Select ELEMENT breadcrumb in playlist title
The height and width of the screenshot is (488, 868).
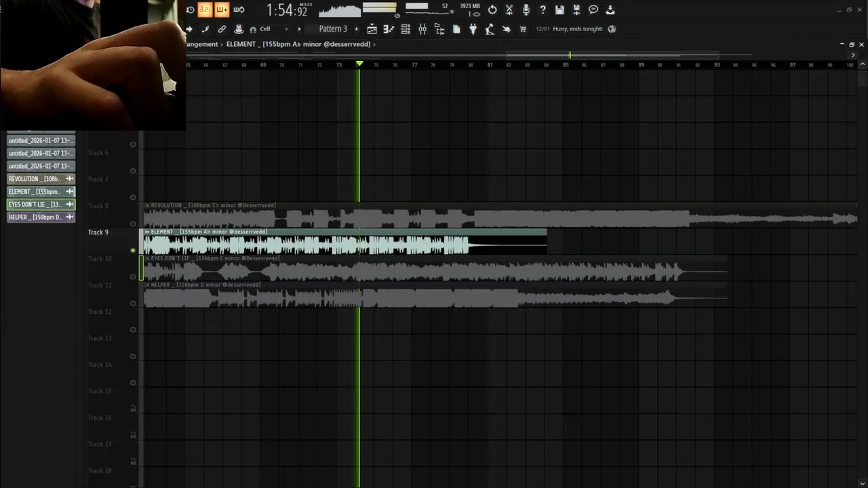pos(298,44)
